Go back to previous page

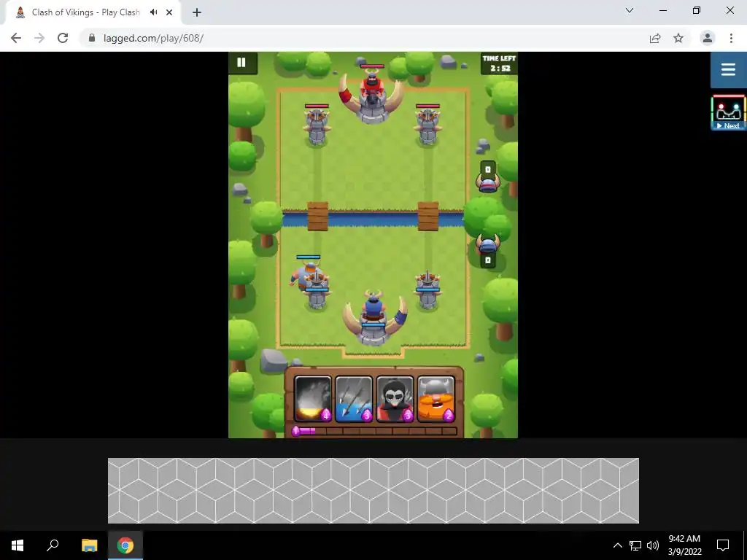click(x=16, y=38)
